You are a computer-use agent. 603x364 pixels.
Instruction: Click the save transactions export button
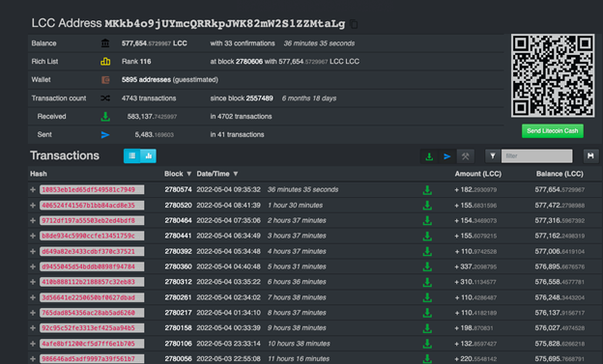point(590,156)
